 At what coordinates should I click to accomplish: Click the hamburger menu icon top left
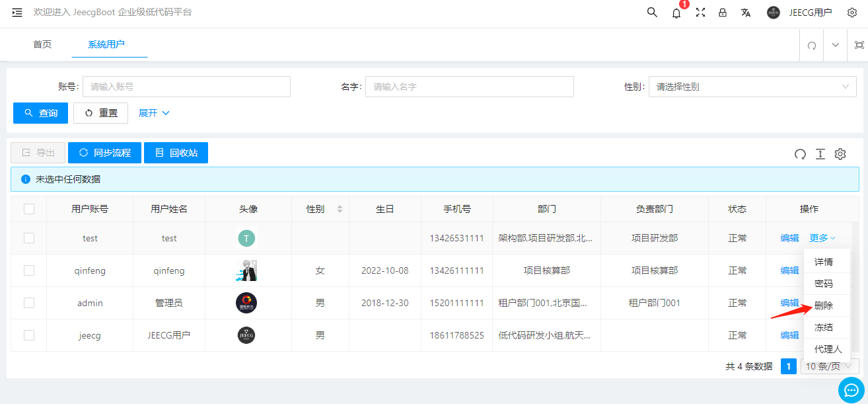[x=17, y=11]
